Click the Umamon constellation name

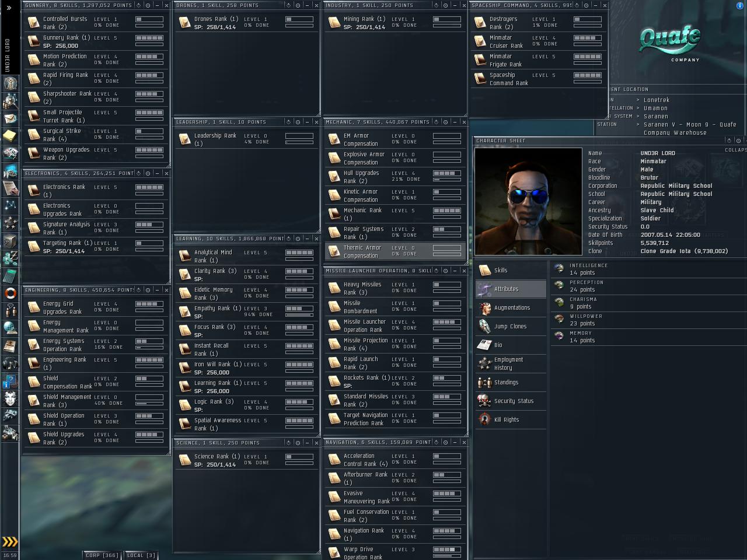coord(655,108)
